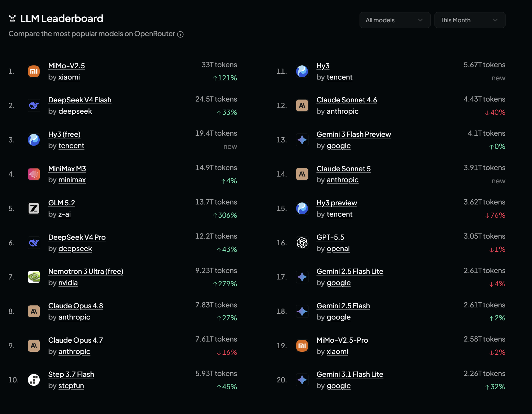Visit the nvidia provider link

(x=68, y=283)
